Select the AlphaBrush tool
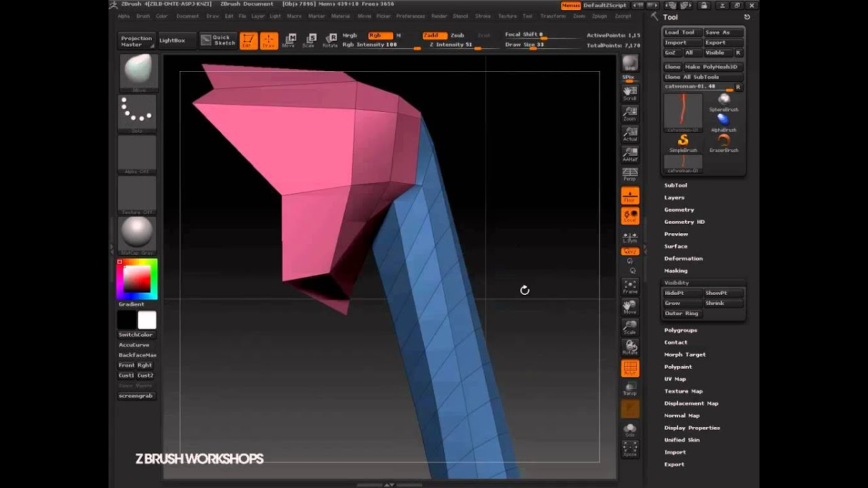 (x=724, y=123)
